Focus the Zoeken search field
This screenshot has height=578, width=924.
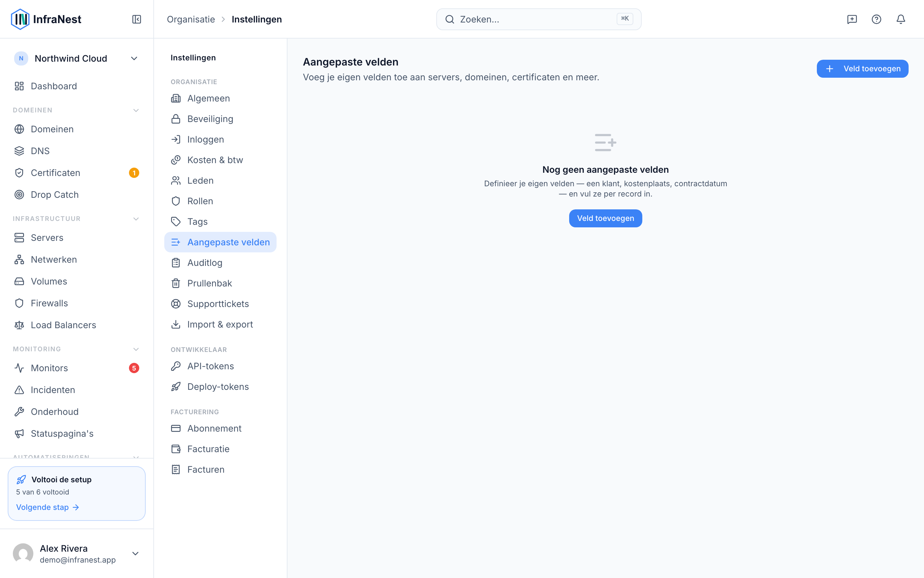[x=539, y=19]
